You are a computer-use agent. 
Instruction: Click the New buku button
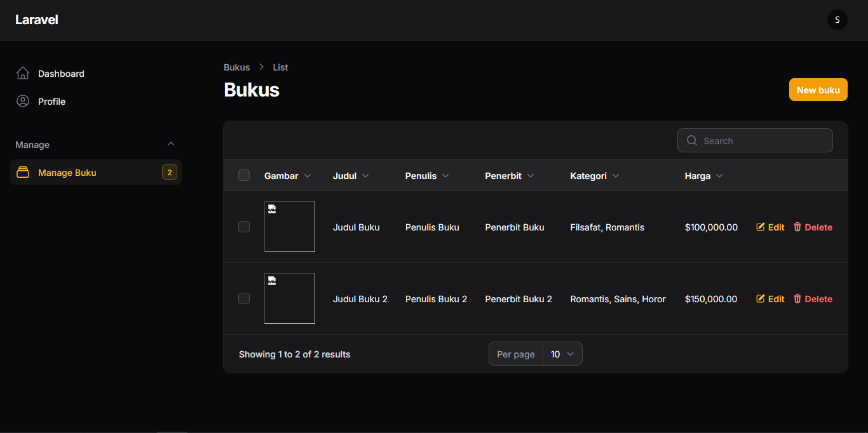[x=818, y=90]
